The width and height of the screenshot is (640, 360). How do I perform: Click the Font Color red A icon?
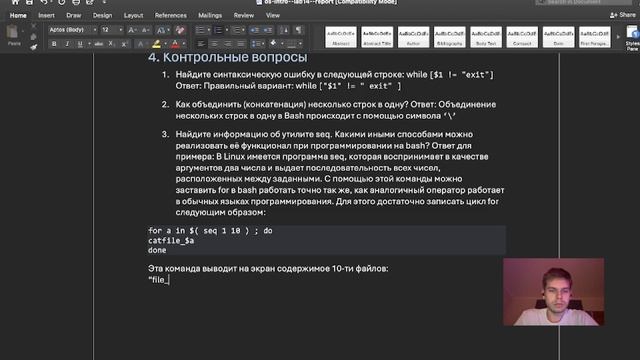[175, 44]
